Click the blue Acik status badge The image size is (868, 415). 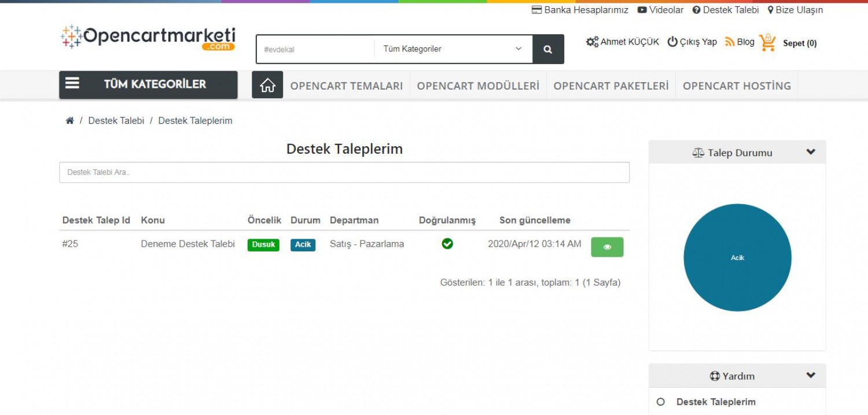[303, 244]
